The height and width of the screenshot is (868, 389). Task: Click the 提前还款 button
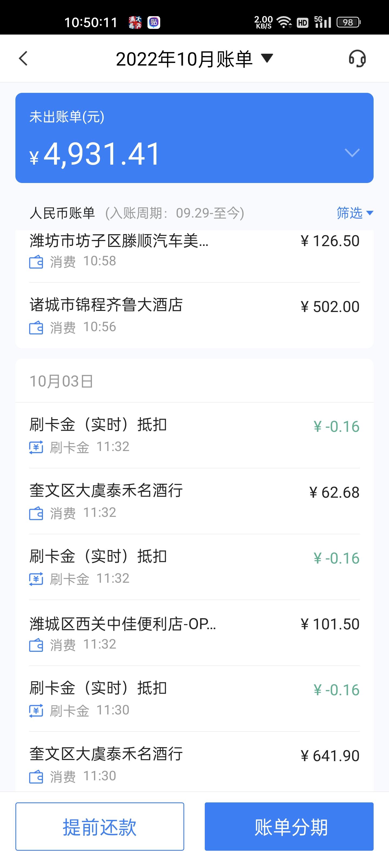pyautogui.click(x=100, y=826)
